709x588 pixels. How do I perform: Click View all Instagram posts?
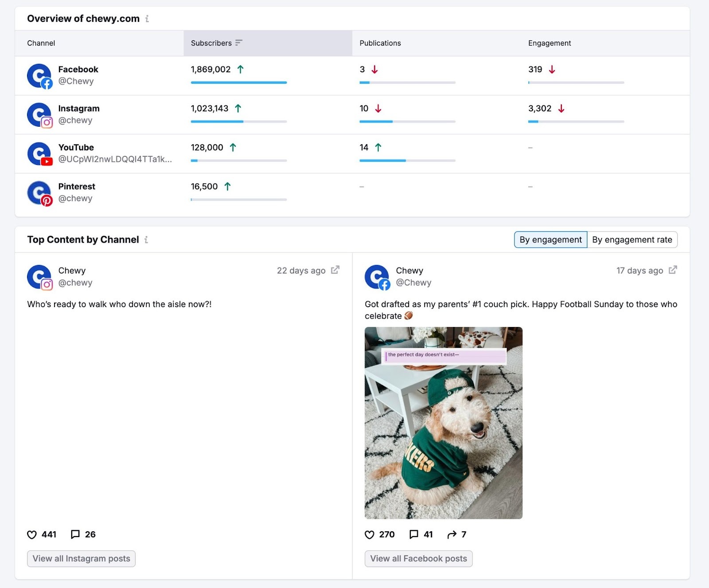(x=81, y=559)
